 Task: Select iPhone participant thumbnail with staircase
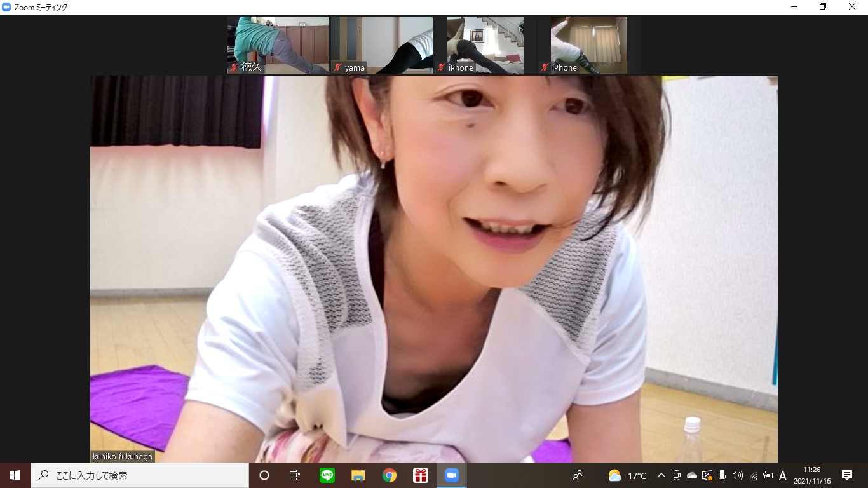[x=485, y=45]
